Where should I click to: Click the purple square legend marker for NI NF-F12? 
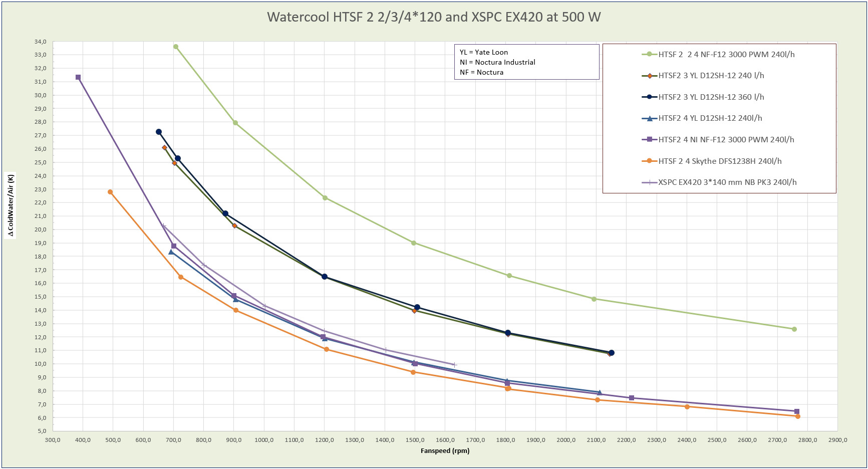click(649, 139)
